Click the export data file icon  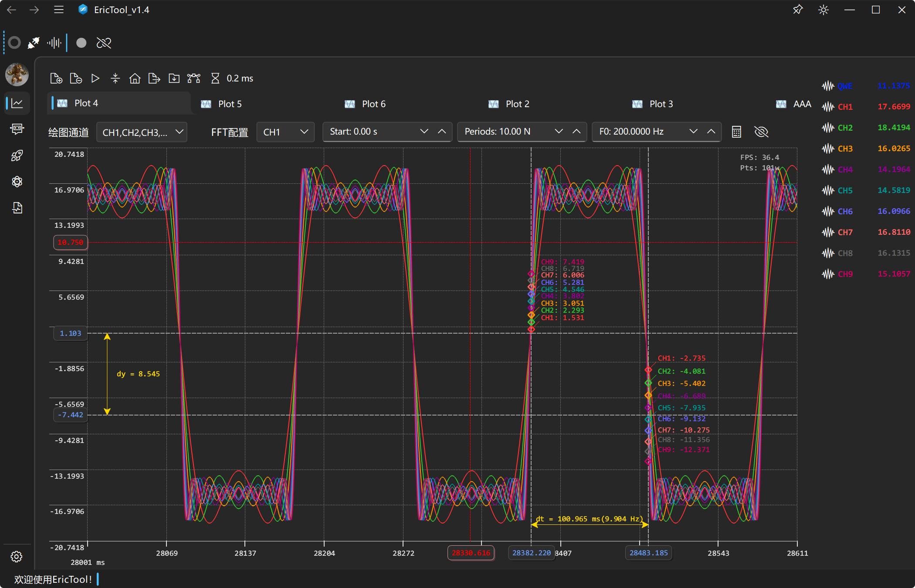click(154, 78)
